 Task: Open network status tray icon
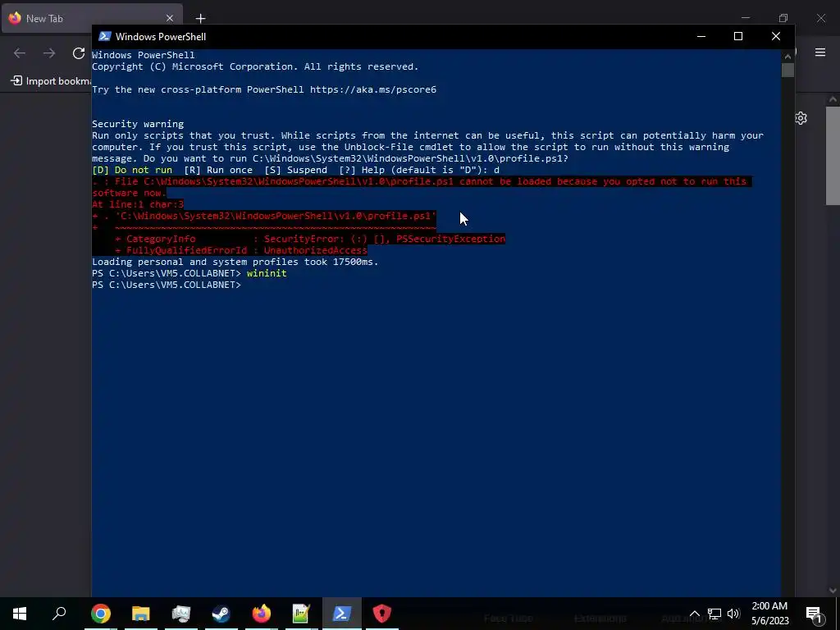pyautogui.click(x=714, y=614)
